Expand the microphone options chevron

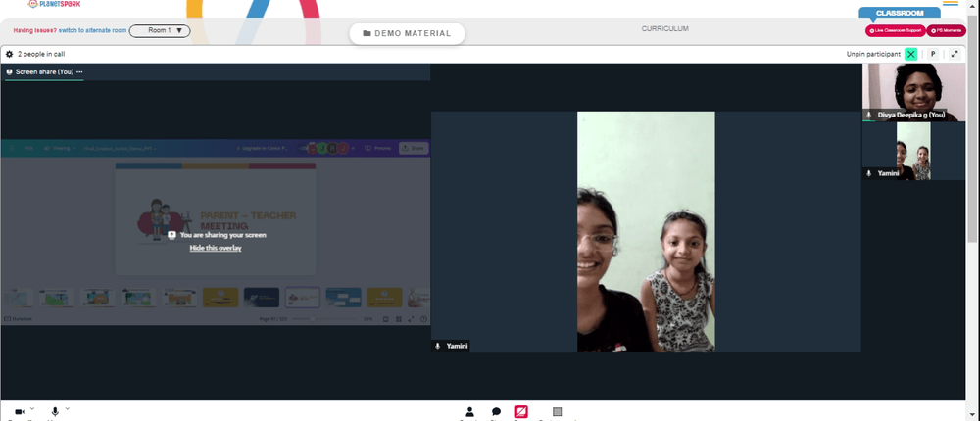tap(68, 409)
